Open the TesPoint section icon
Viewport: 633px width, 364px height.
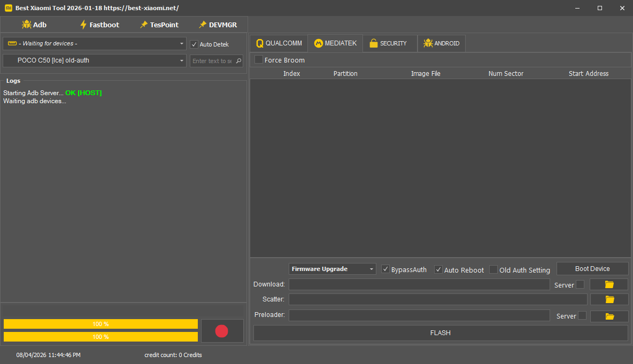point(143,25)
